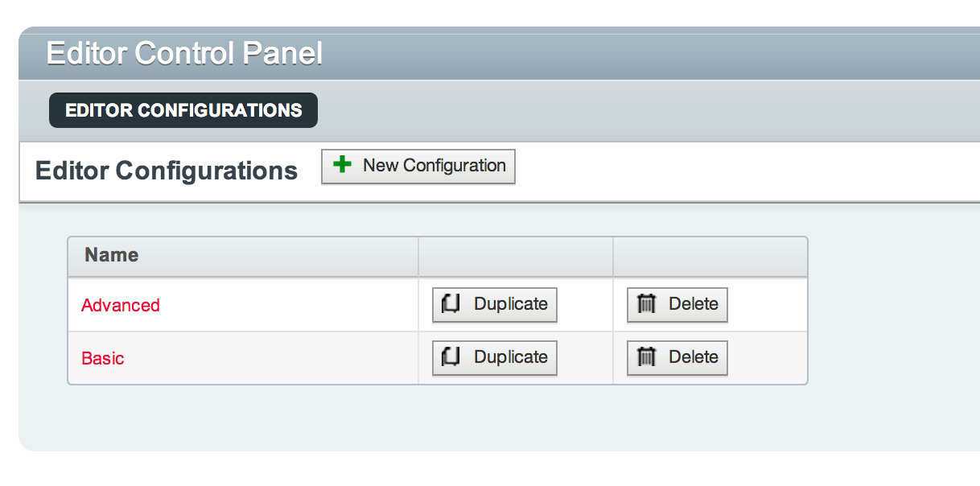Open the Advanced configuration link
Image resolution: width=980 pixels, height=486 pixels.
[x=121, y=305]
